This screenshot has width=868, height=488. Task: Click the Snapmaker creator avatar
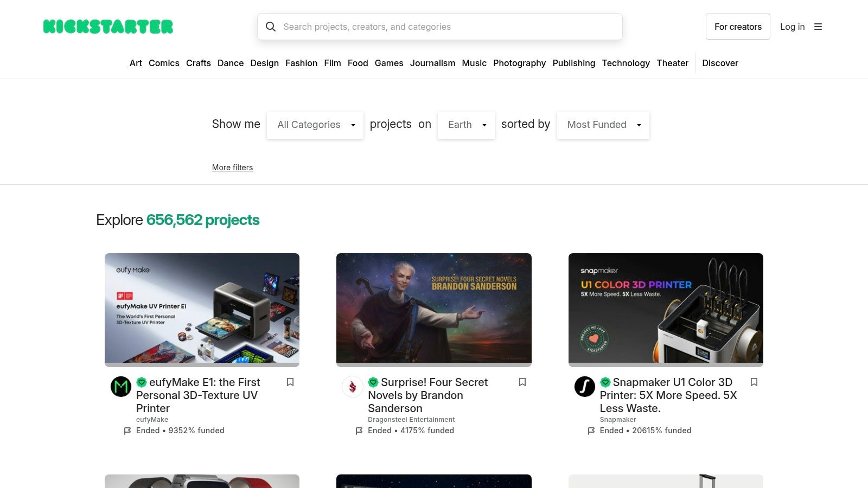584,387
